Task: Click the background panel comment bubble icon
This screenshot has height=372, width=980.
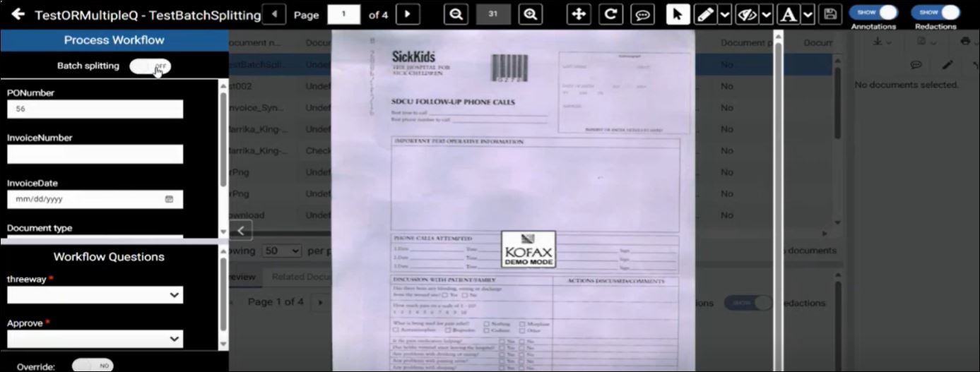Action: pos(916,65)
